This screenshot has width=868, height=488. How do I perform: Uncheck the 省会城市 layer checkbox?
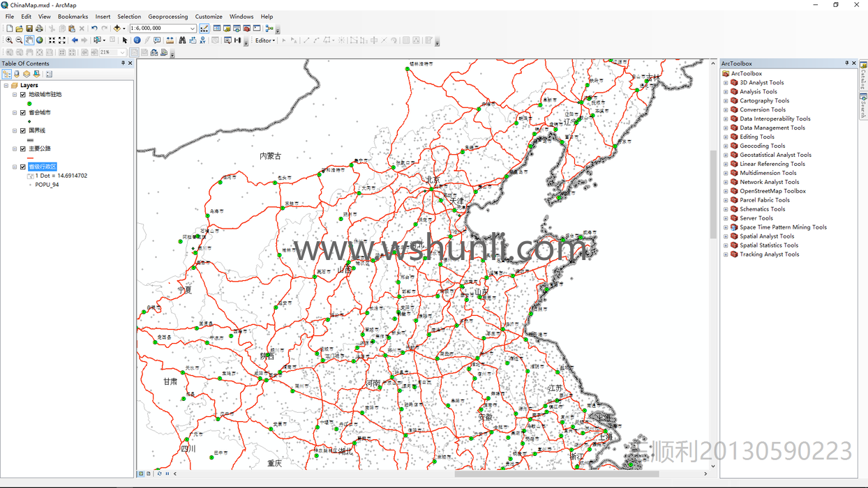pos(23,112)
